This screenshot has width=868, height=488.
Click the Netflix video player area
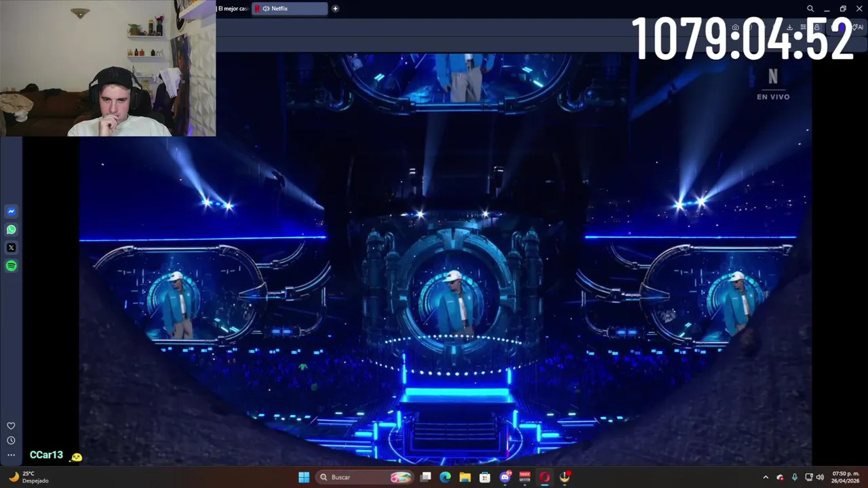(446, 260)
